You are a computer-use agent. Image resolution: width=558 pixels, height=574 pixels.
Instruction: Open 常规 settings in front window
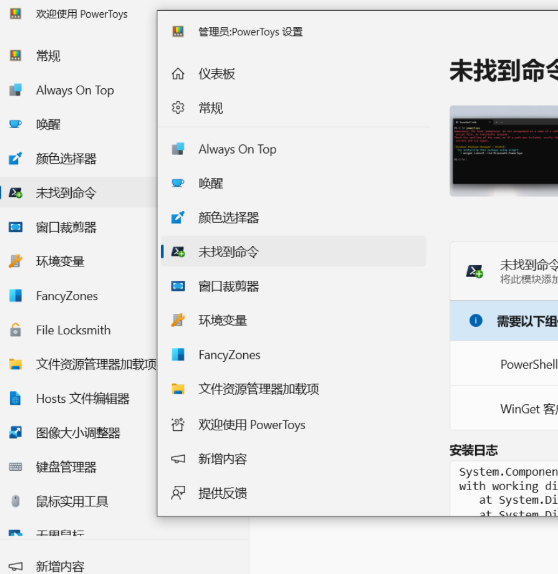[293, 108]
